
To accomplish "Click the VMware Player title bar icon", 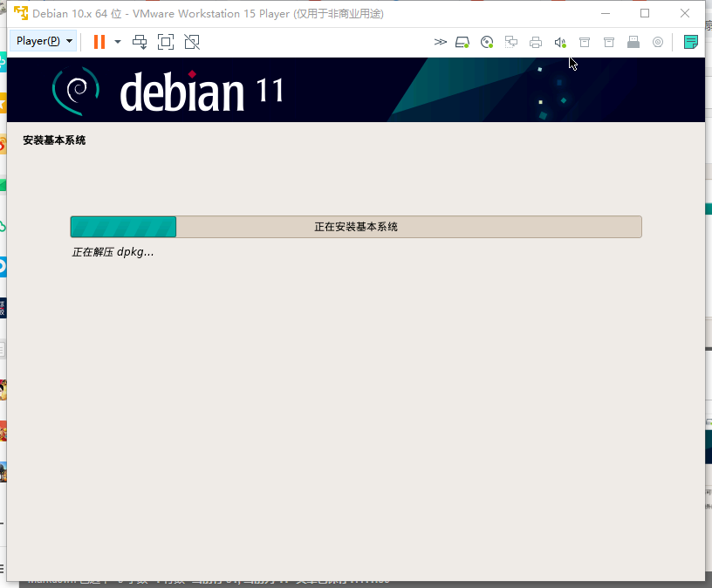I will coord(20,13).
